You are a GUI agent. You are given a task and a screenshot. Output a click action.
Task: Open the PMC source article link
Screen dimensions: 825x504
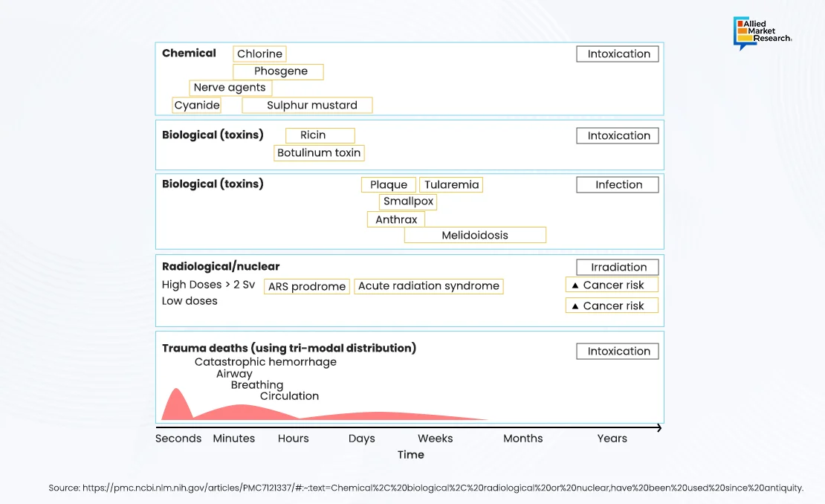[x=426, y=488]
